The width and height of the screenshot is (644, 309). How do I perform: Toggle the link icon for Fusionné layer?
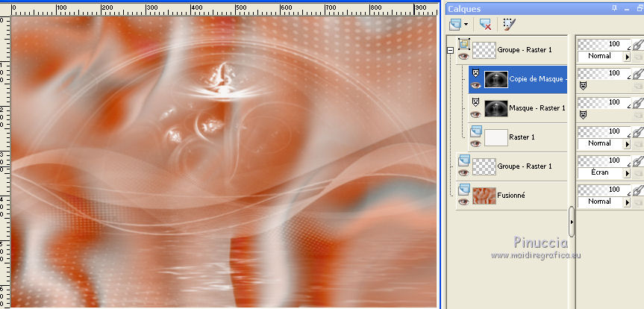637,190
